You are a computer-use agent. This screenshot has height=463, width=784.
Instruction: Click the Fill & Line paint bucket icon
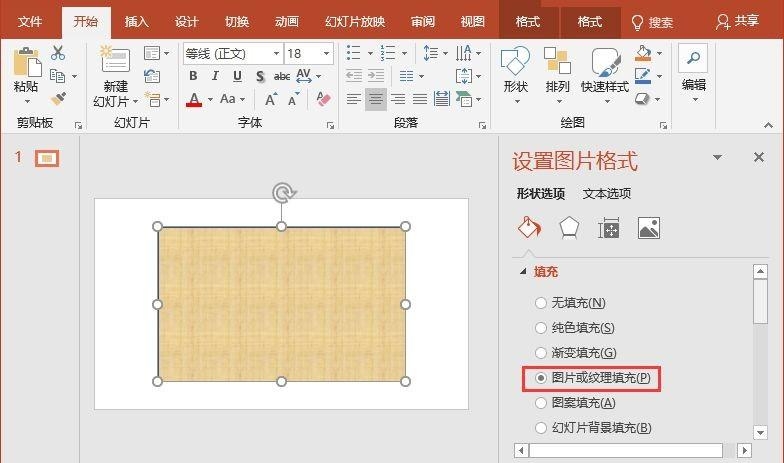(528, 228)
